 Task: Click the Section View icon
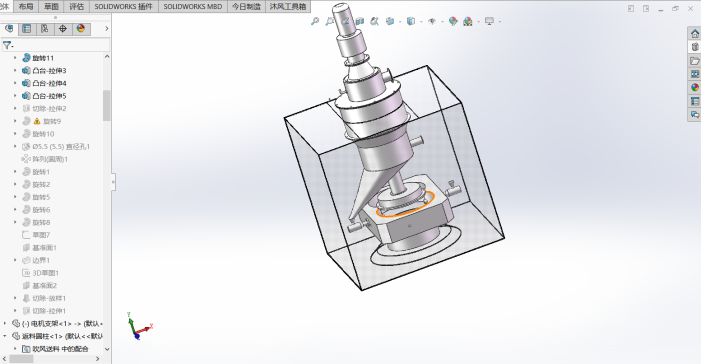pos(360,21)
